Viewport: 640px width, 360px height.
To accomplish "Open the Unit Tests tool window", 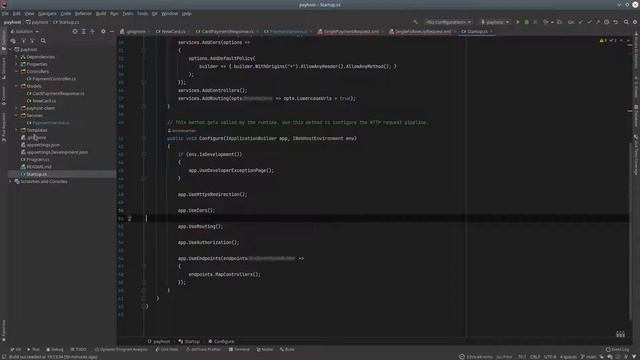I will (x=167, y=350).
